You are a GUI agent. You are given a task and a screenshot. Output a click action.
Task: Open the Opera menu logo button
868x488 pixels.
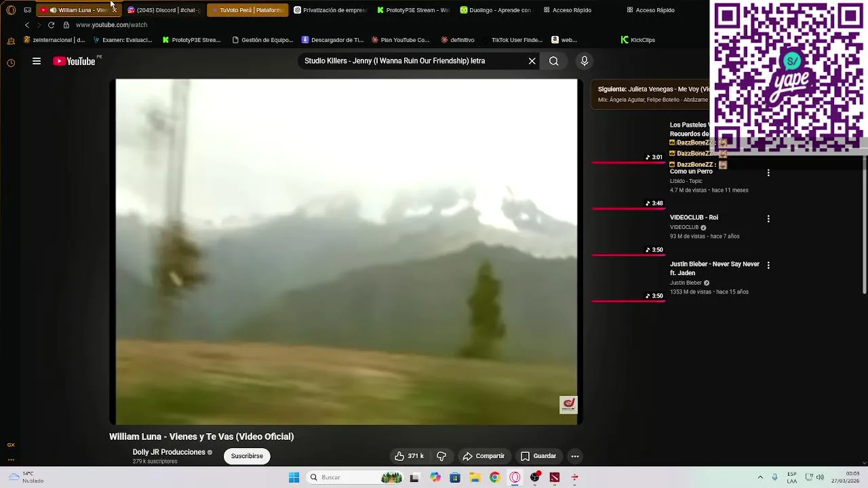pyautogui.click(x=11, y=10)
